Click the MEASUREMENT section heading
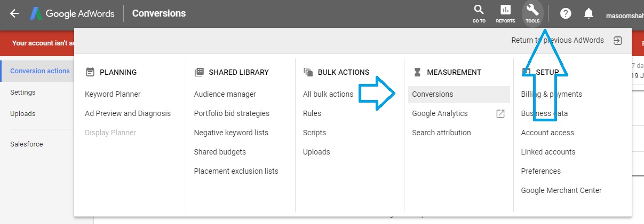Screen dimensions: 644x224 454,72
